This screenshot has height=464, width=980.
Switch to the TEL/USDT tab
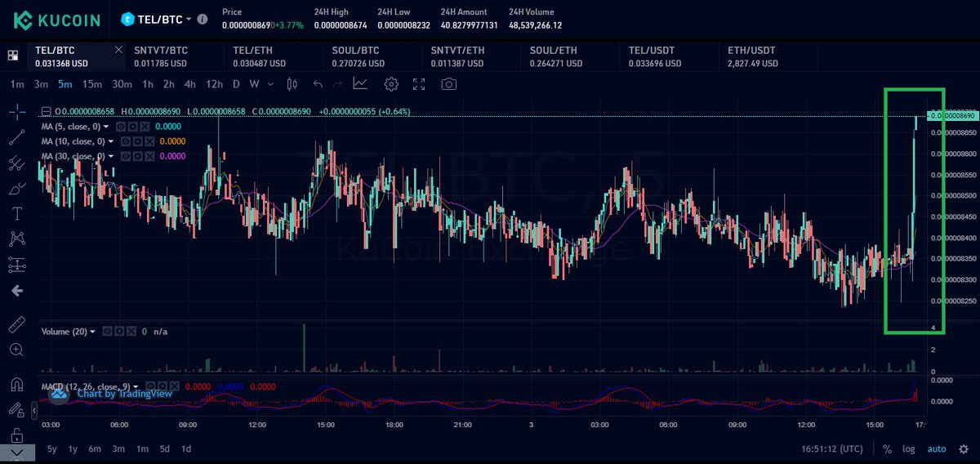670,56
